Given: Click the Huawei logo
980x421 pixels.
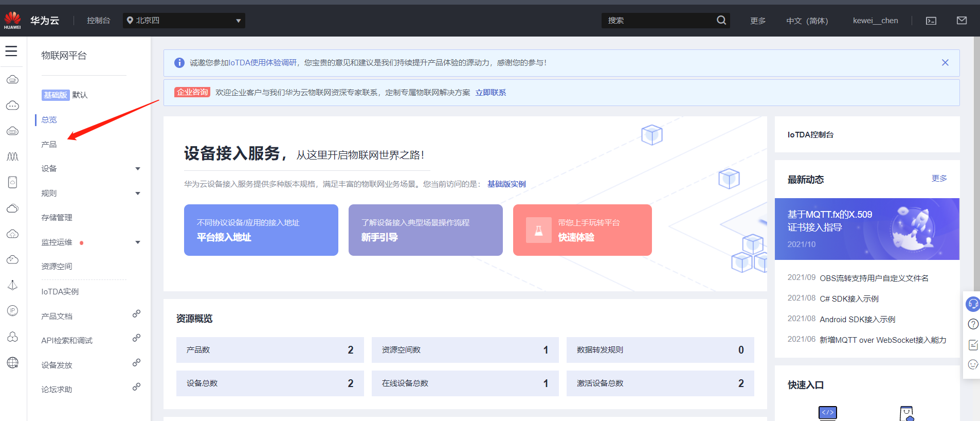Looking at the screenshot, I should pyautogui.click(x=12, y=20).
